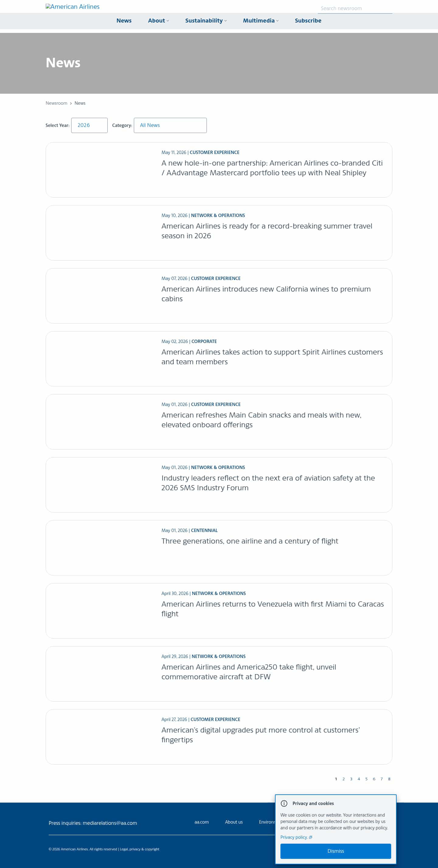The width and height of the screenshot is (438, 868).
Task: Go to the News nav item
Action: (124, 21)
